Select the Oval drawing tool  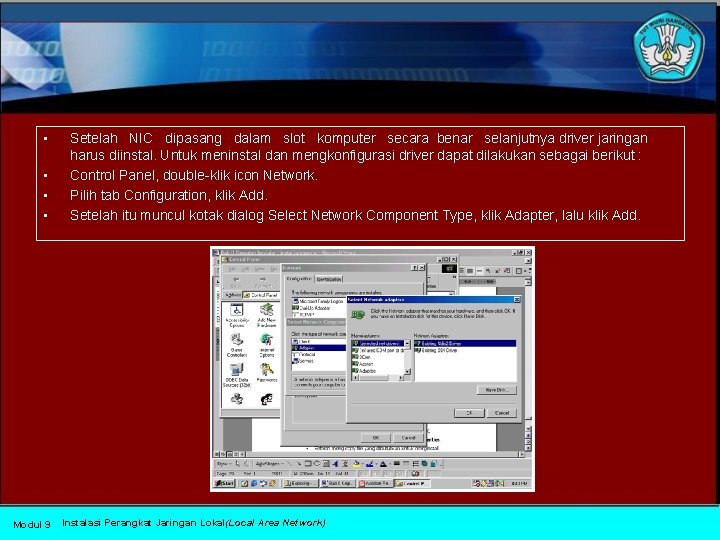click(x=316, y=464)
